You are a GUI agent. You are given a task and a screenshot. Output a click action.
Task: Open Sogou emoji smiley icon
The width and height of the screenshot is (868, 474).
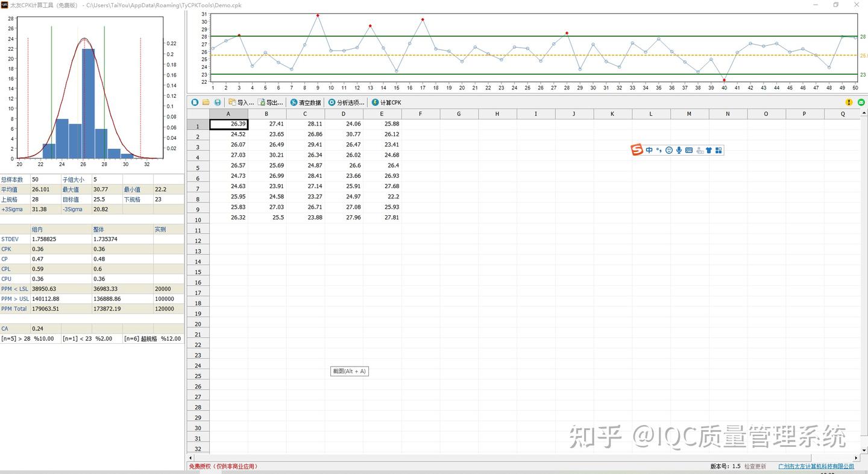(669, 150)
